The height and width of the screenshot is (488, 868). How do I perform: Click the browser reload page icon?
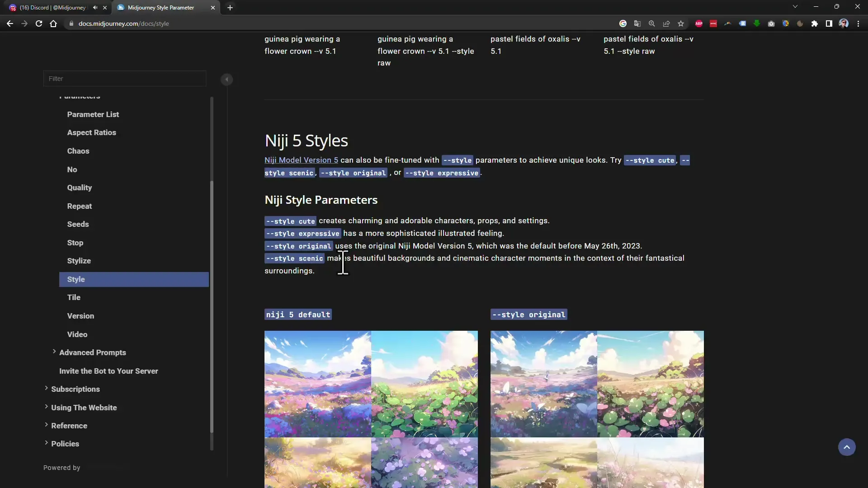click(38, 23)
